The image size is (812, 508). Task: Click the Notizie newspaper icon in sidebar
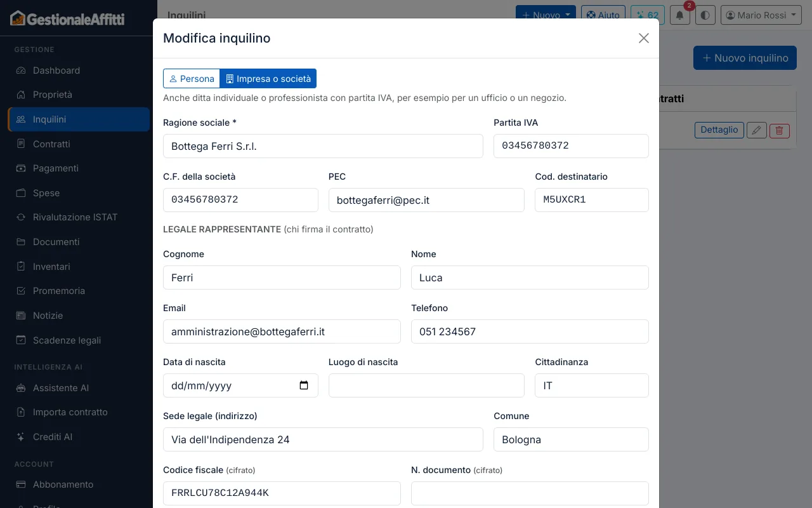[x=21, y=316]
